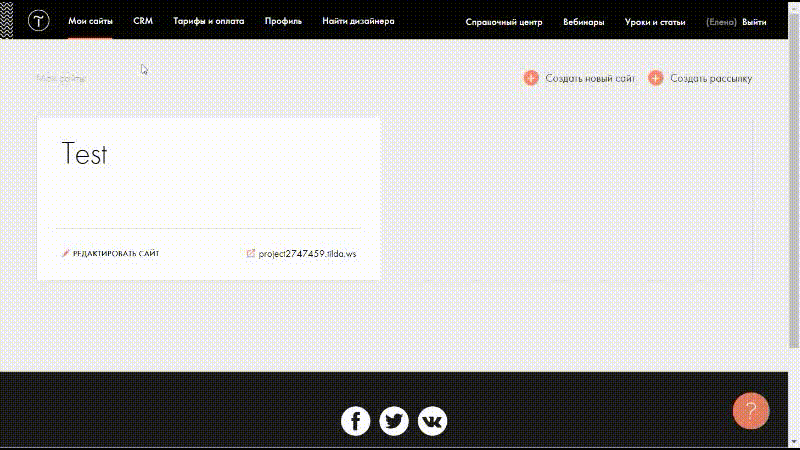Click the external link icon near project URL
Viewport: 800px width, 450px height.
(x=251, y=253)
